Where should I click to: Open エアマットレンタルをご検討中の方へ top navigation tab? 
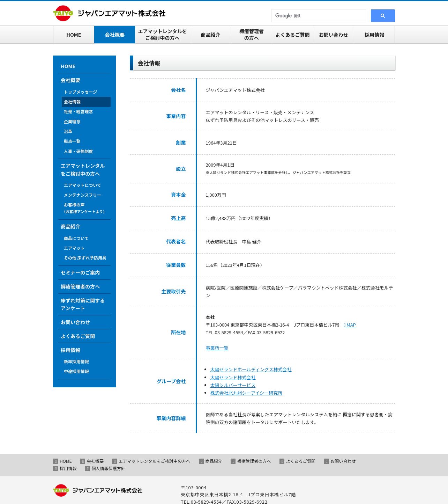click(162, 35)
